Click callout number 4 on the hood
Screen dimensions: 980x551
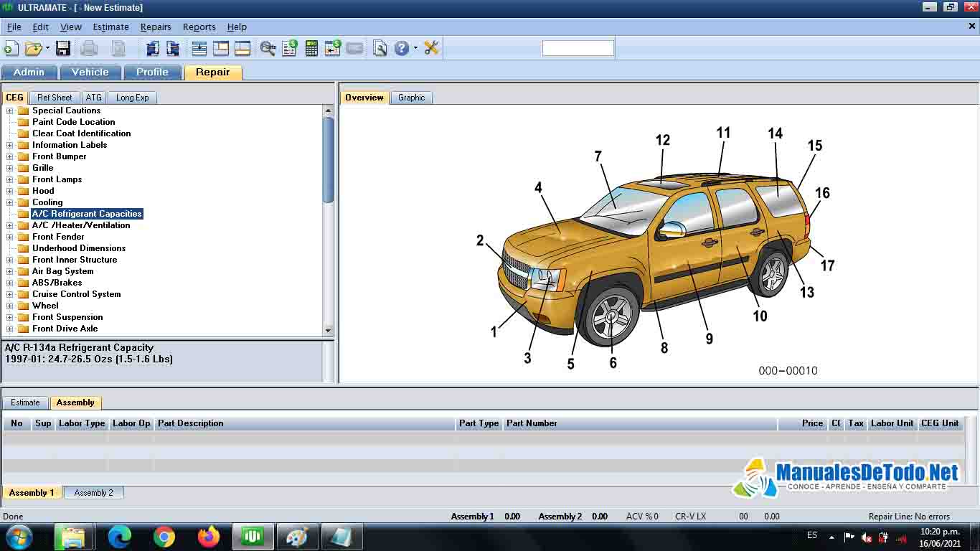pyautogui.click(x=538, y=188)
